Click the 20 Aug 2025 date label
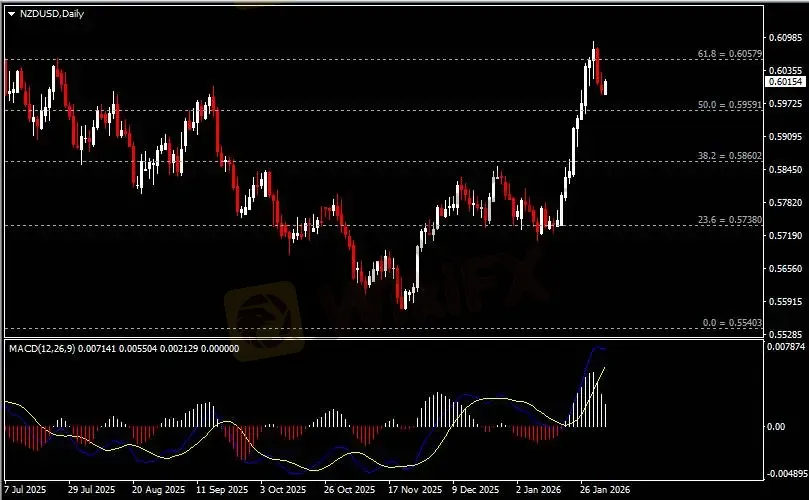 (x=158, y=489)
